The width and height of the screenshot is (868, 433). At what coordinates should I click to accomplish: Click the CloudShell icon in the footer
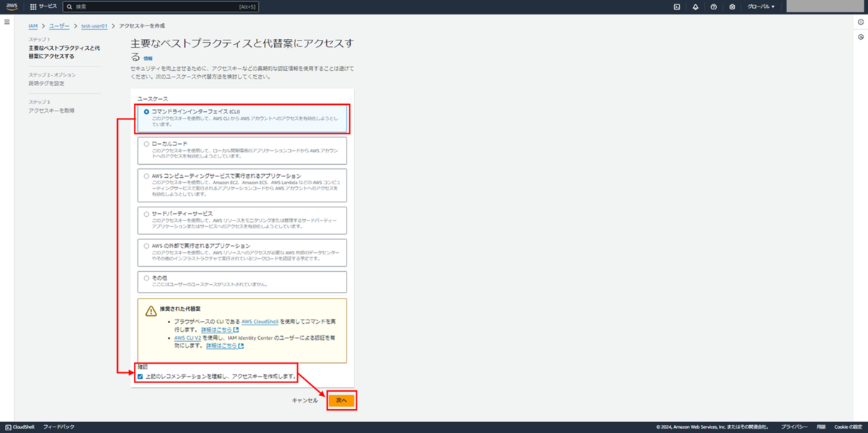coord(8,427)
